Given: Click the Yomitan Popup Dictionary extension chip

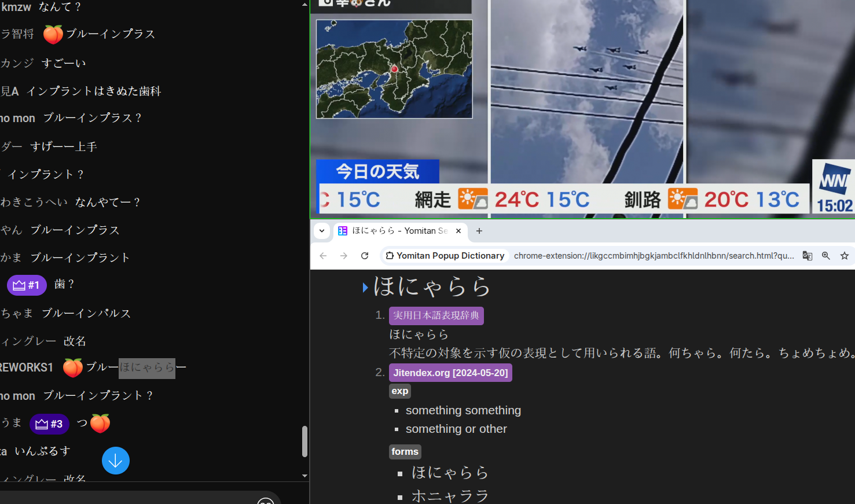Looking at the screenshot, I should [445, 256].
